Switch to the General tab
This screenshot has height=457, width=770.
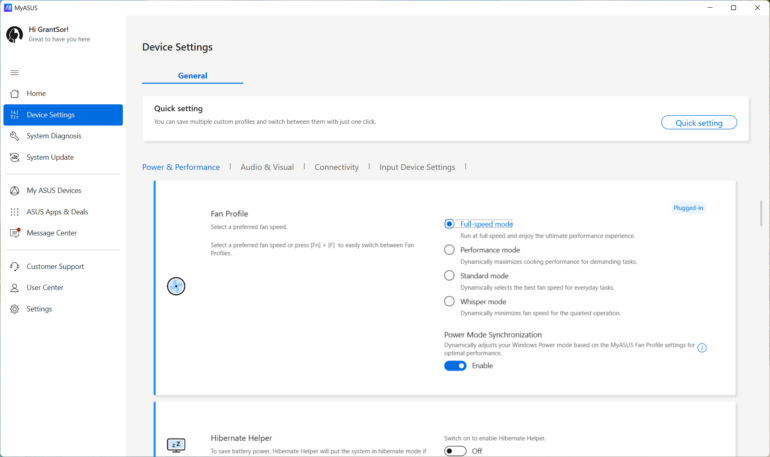192,76
